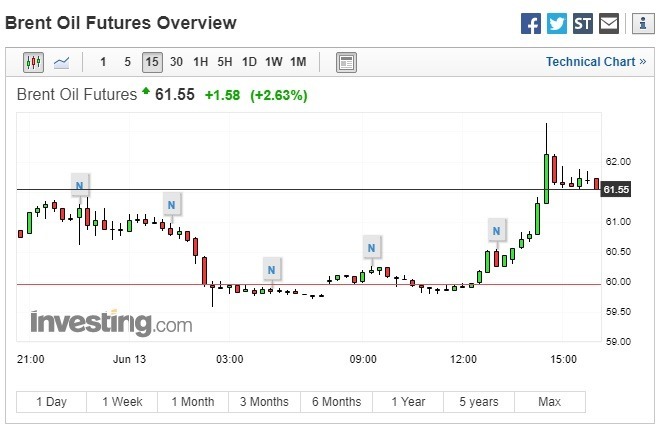
Task: Switch to candlestick chart type
Action: (33, 62)
